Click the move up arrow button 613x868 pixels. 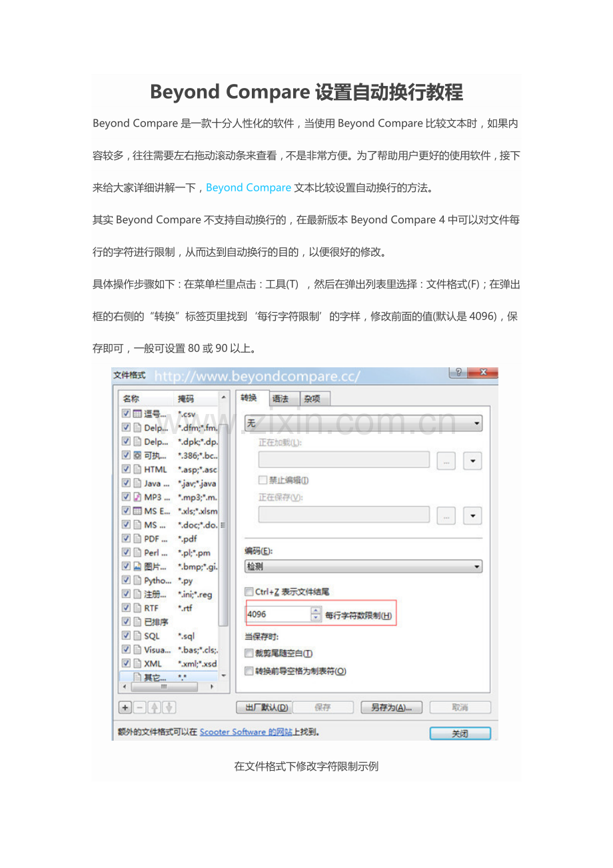coord(154,707)
